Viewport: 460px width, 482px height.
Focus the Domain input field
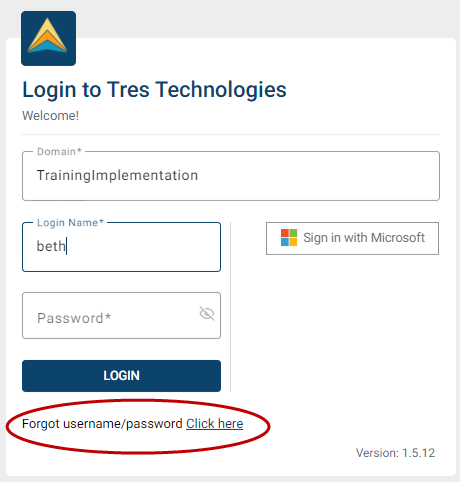(231, 176)
